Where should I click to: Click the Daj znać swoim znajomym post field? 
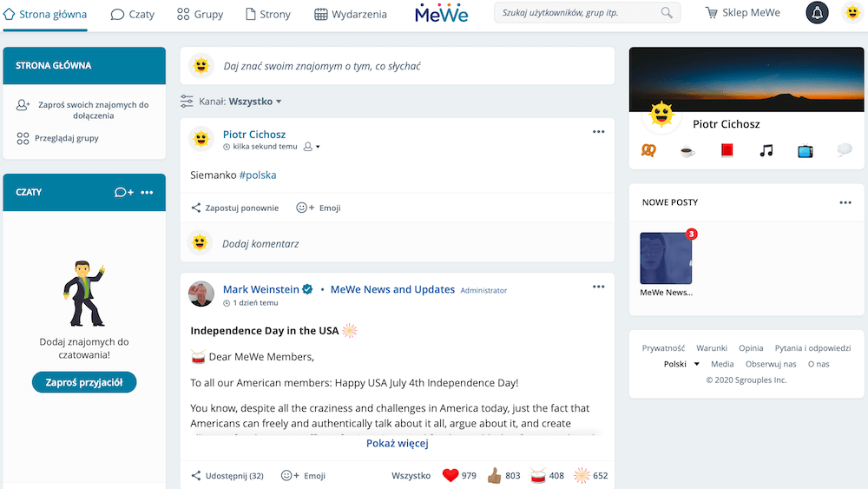(397, 66)
